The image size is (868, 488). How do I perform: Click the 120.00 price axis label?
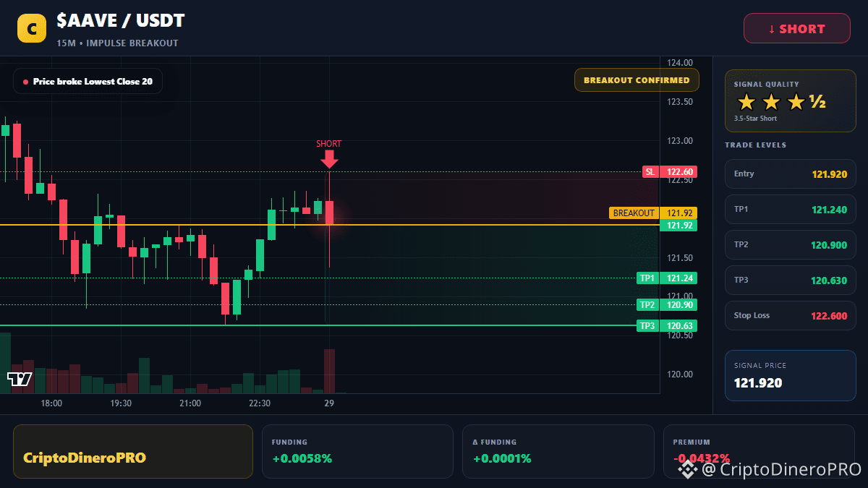coord(680,374)
